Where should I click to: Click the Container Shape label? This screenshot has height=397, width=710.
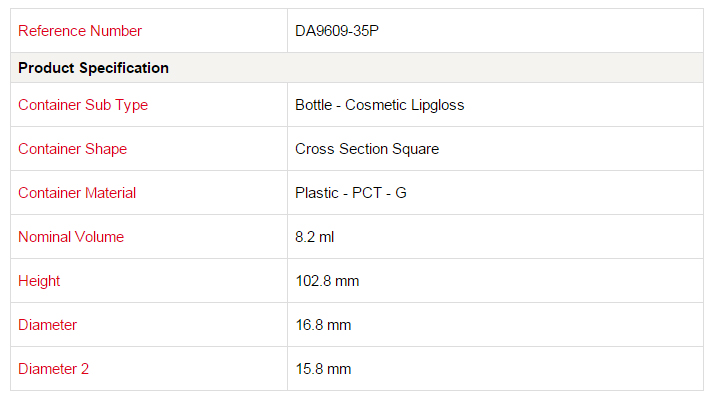coord(72,149)
